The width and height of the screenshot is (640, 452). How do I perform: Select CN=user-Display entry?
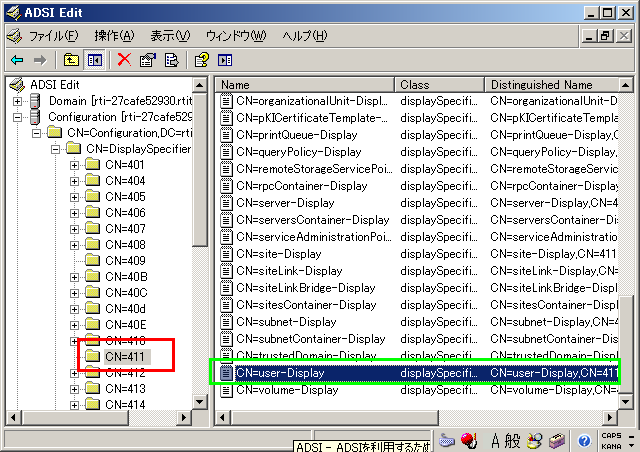coord(418,373)
